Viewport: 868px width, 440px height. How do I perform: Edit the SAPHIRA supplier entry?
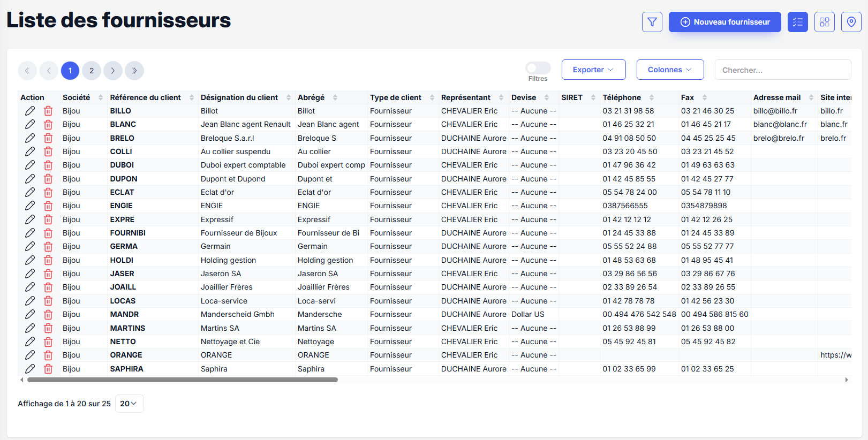point(30,369)
